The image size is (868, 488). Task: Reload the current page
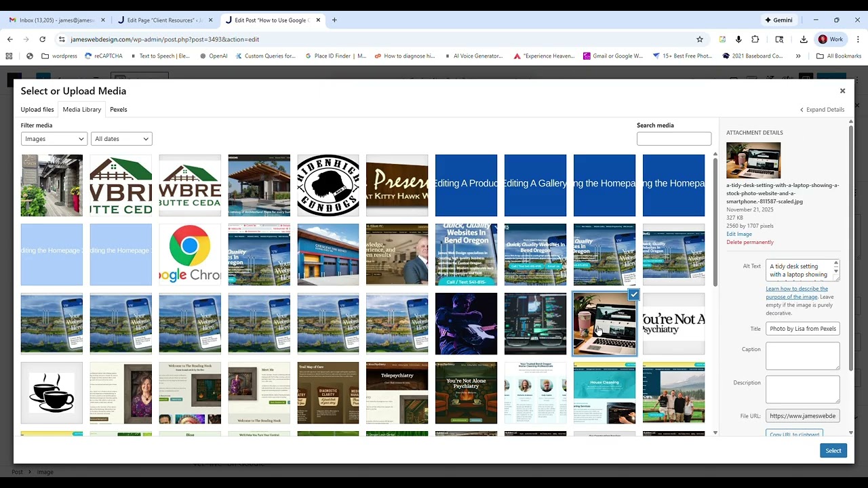[42, 39]
